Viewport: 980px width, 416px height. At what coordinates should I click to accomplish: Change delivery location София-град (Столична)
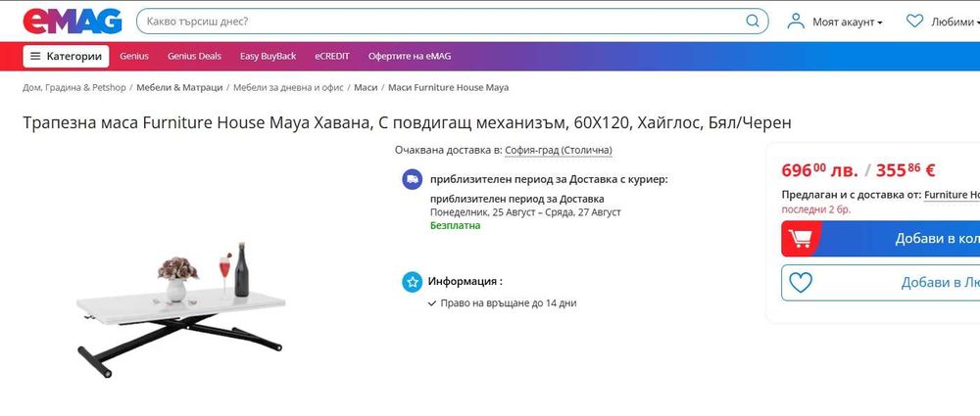point(559,151)
